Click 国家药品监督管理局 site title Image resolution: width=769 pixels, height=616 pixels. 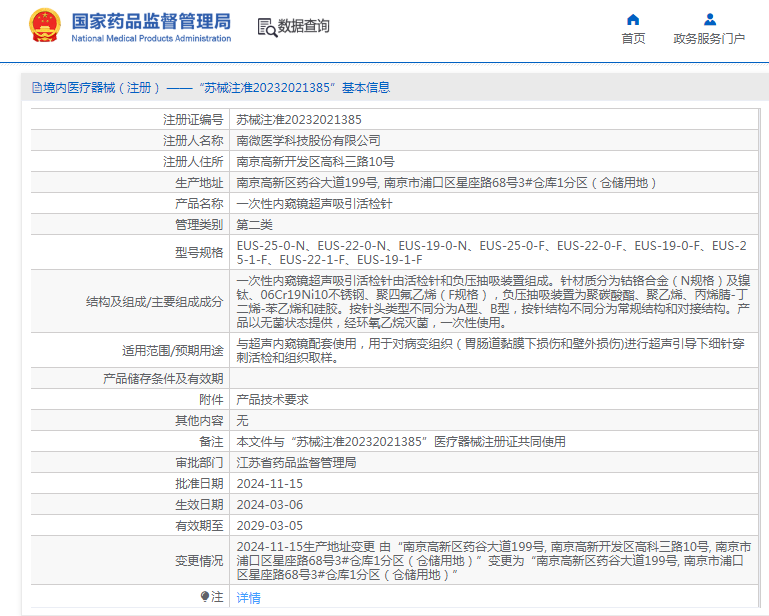(x=151, y=22)
